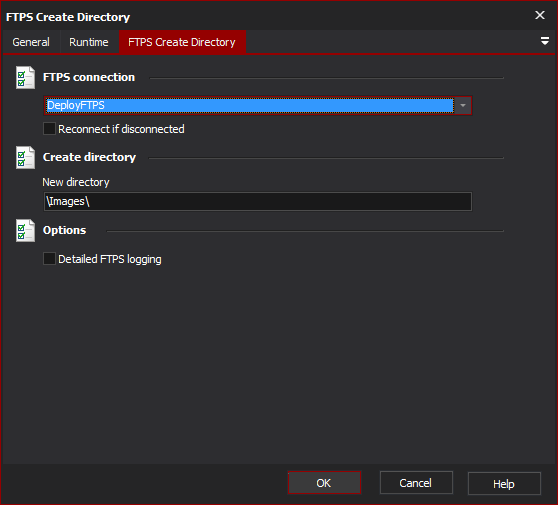Click the Cancel button
This screenshot has width=558, height=505.
[416, 483]
